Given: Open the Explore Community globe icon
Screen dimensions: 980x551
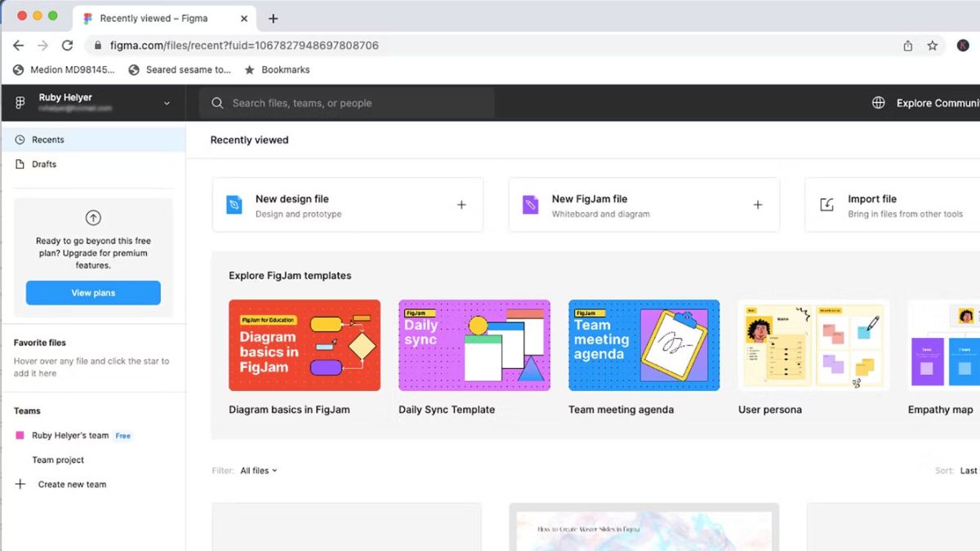Looking at the screenshot, I should (878, 103).
